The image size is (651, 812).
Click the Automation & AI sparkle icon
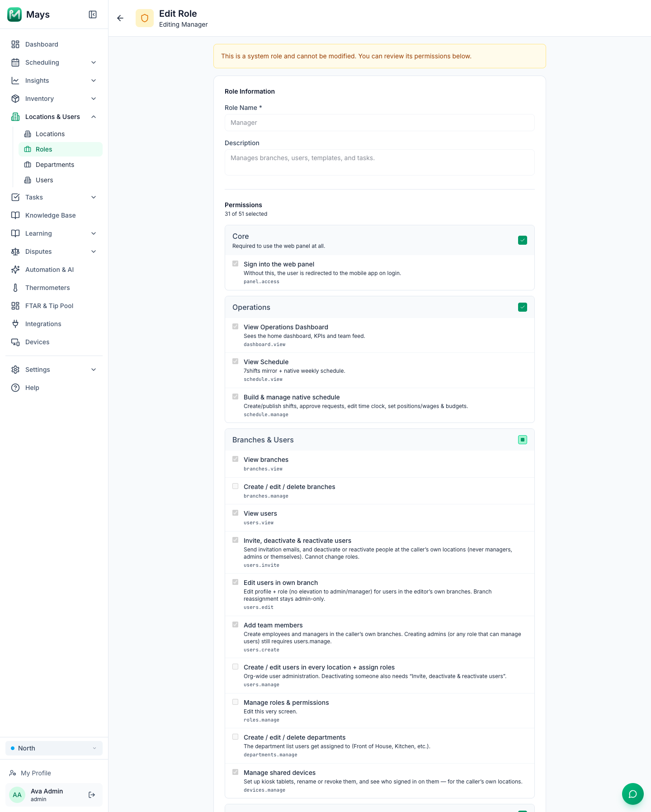tap(15, 270)
